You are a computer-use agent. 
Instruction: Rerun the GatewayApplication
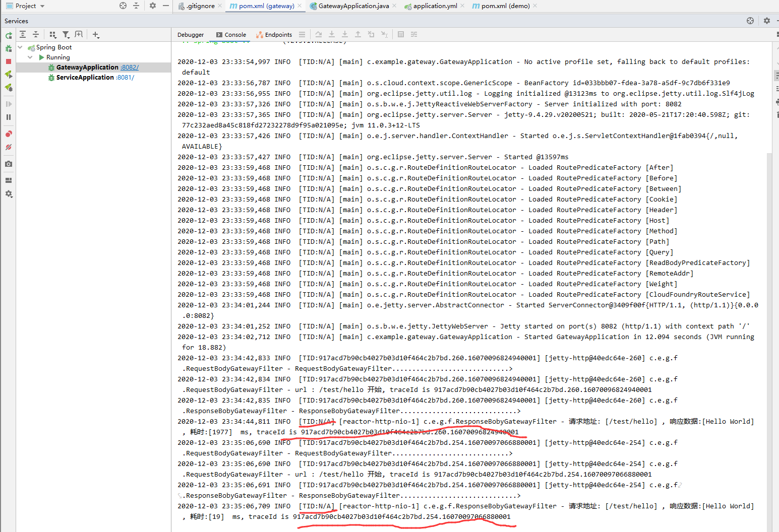click(8, 35)
